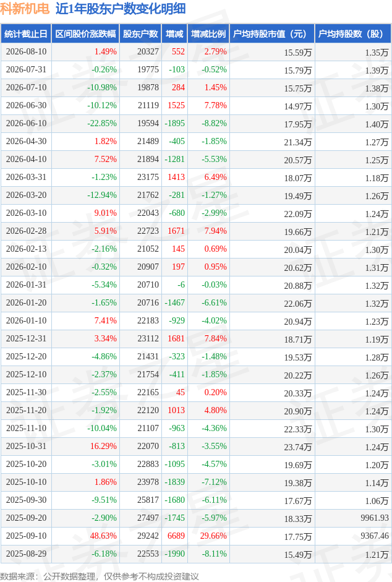Viewport: 392px width, 582px height.
Task: Click the -22.85% price change cell
Action: (x=102, y=123)
